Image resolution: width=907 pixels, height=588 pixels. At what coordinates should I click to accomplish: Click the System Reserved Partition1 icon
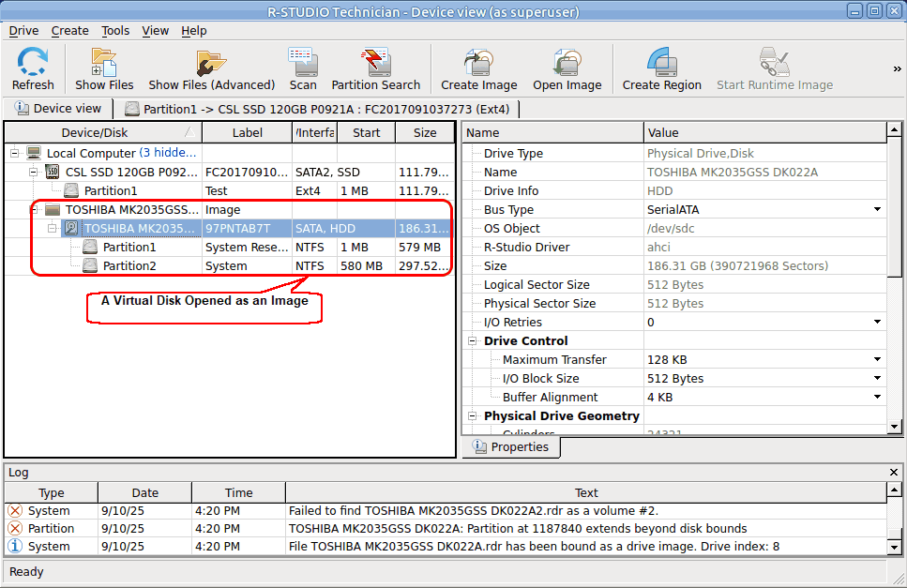pyautogui.click(x=90, y=247)
